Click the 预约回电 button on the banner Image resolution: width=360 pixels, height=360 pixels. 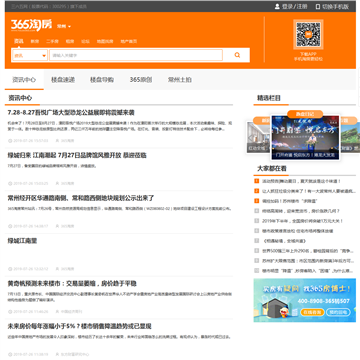(x=338, y=312)
